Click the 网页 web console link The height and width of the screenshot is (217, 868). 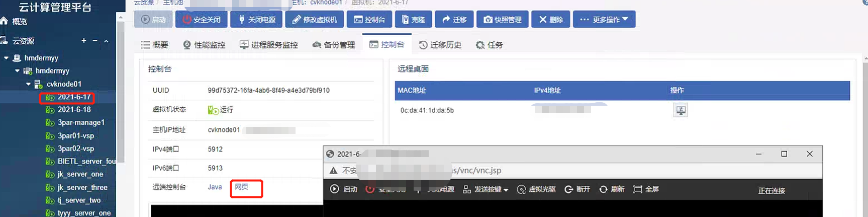[x=242, y=187]
